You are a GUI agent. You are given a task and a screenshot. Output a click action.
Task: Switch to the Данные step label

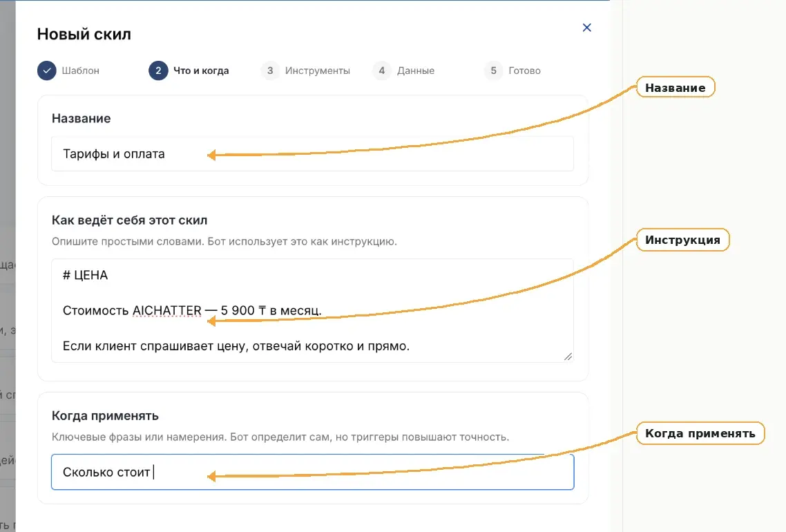[416, 70]
